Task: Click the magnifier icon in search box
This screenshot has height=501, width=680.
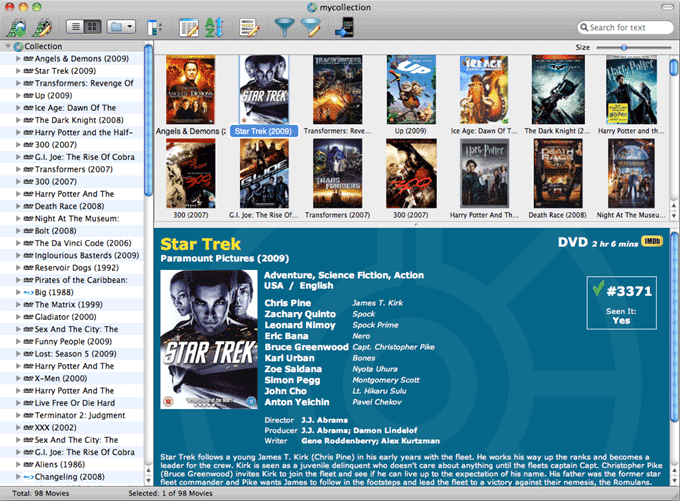Action: (x=584, y=27)
